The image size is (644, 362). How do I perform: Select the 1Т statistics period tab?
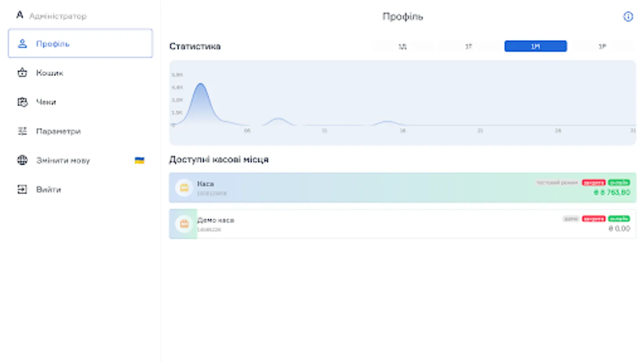[469, 46]
